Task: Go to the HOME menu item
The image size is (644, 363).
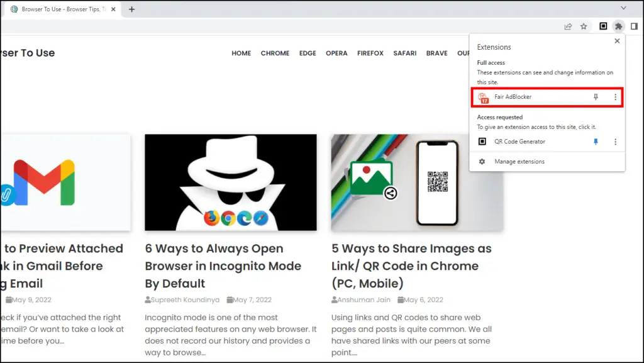Action: click(x=241, y=53)
